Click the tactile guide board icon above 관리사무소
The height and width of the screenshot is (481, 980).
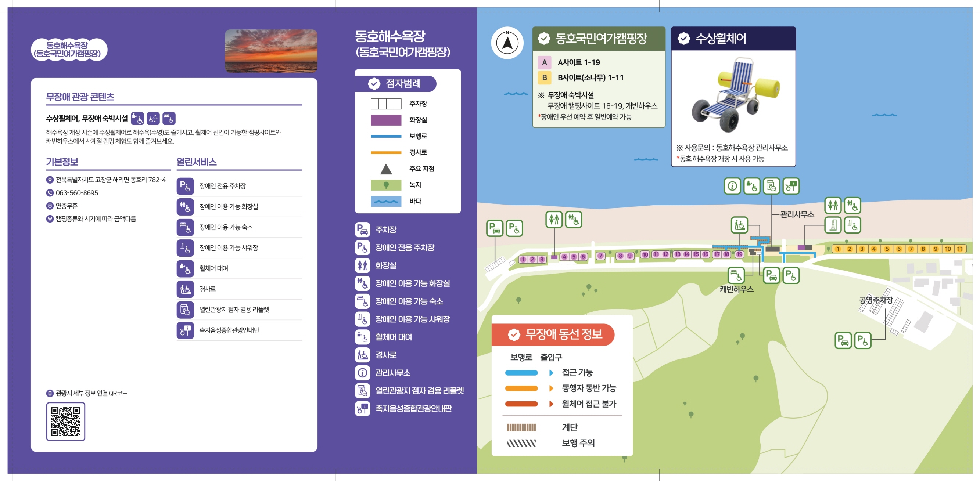click(x=791, y=186)
